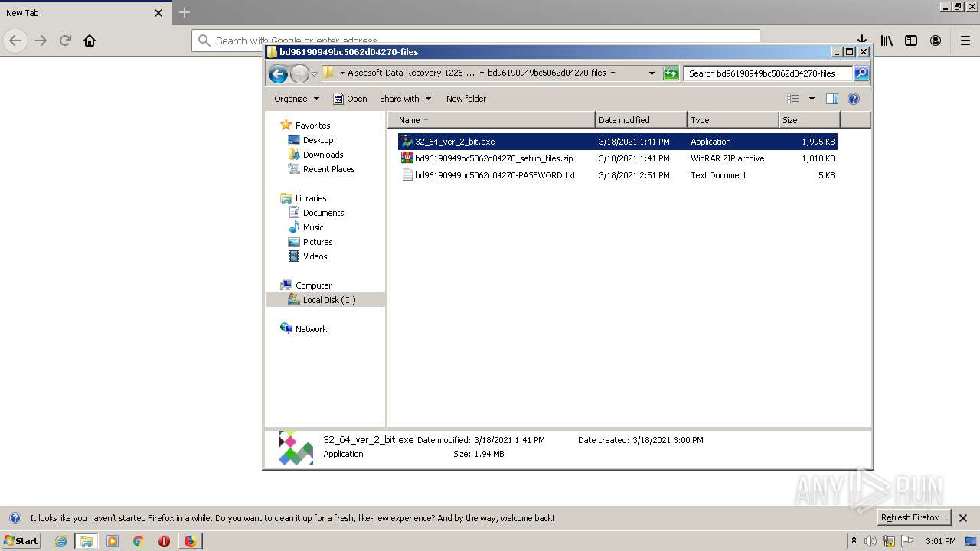Viewport: 980px width, 551px height.
Task: Open Chrome from the taskbar
Action: coord(139,541)
